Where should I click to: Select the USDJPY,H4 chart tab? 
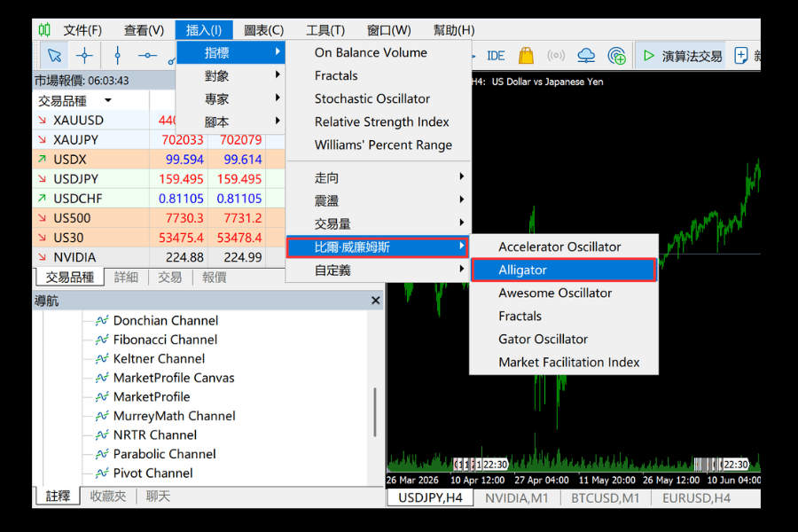point(430,498)
